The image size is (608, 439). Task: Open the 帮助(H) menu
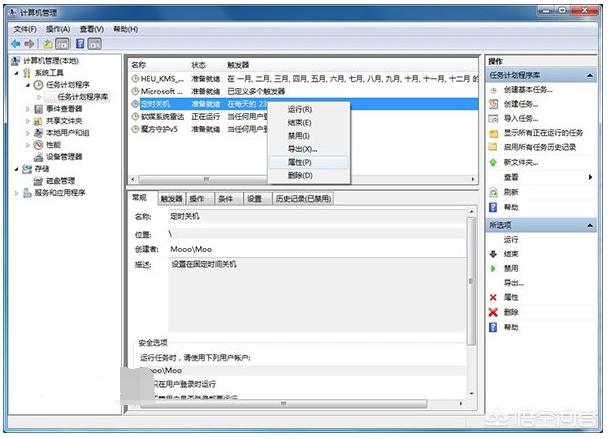point(125,29)
